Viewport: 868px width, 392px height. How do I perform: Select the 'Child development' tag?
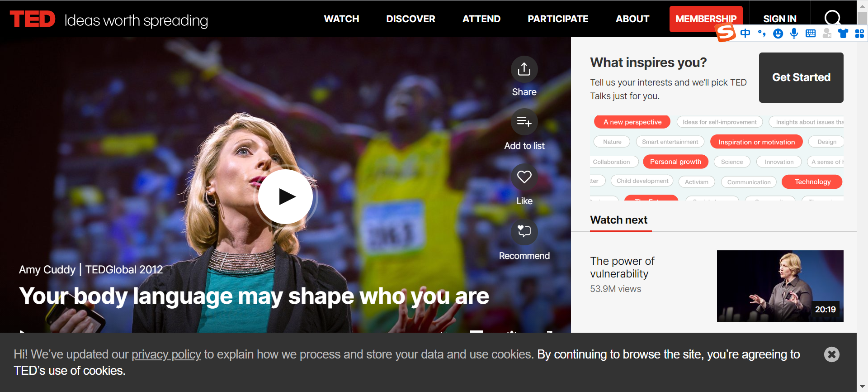pyautogui.click(x=642, y=181)
